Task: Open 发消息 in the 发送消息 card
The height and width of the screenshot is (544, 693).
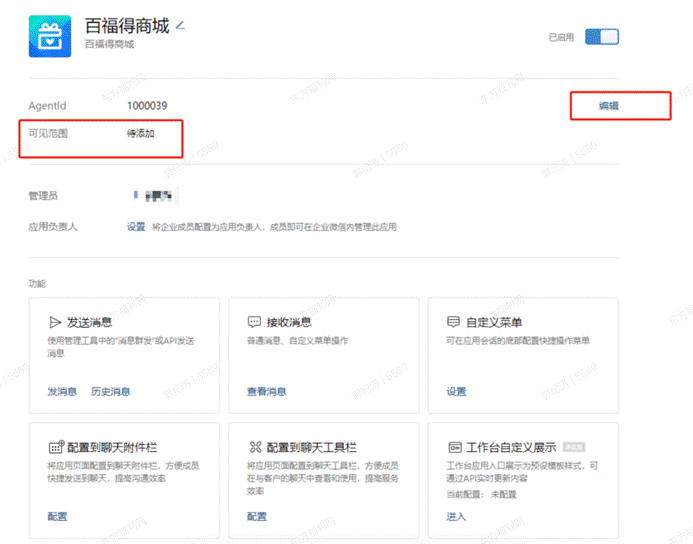Action: (x=62, y=391)
